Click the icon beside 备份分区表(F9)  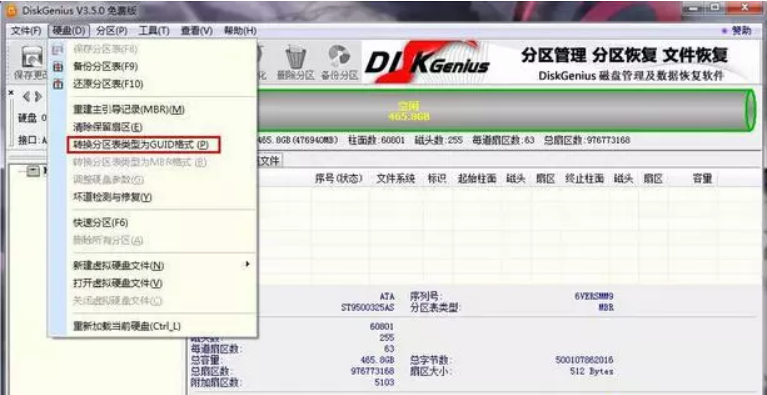(58, 67)
